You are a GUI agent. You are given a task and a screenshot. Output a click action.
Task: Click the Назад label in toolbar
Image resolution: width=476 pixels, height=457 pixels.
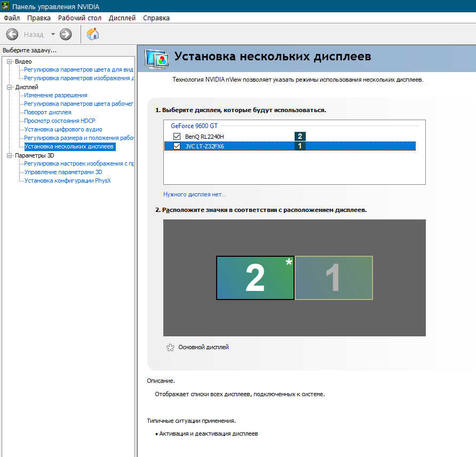pyautogui.click(x=34, y=35)
